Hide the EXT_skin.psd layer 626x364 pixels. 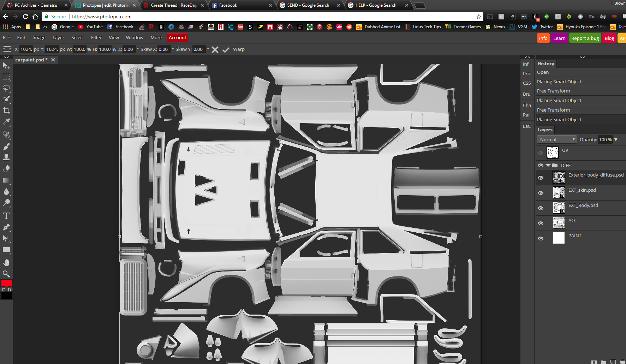(x=541, y=193)
